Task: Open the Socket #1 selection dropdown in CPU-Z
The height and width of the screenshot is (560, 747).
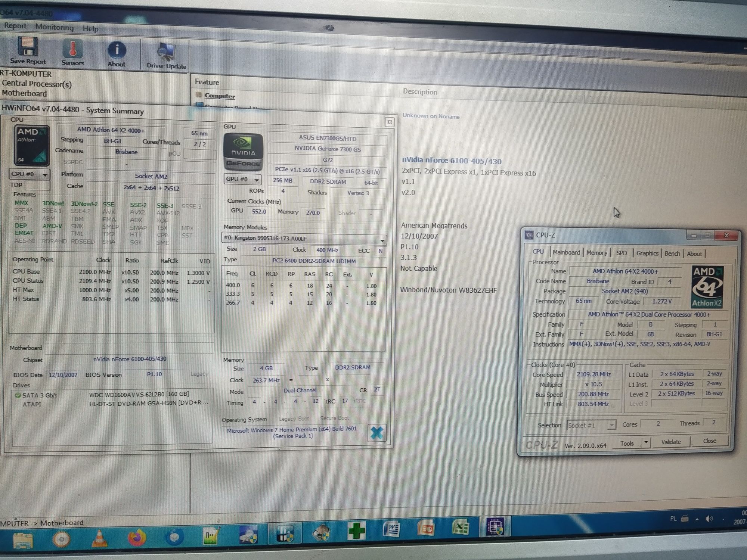Action: click(x=591, y=425)
